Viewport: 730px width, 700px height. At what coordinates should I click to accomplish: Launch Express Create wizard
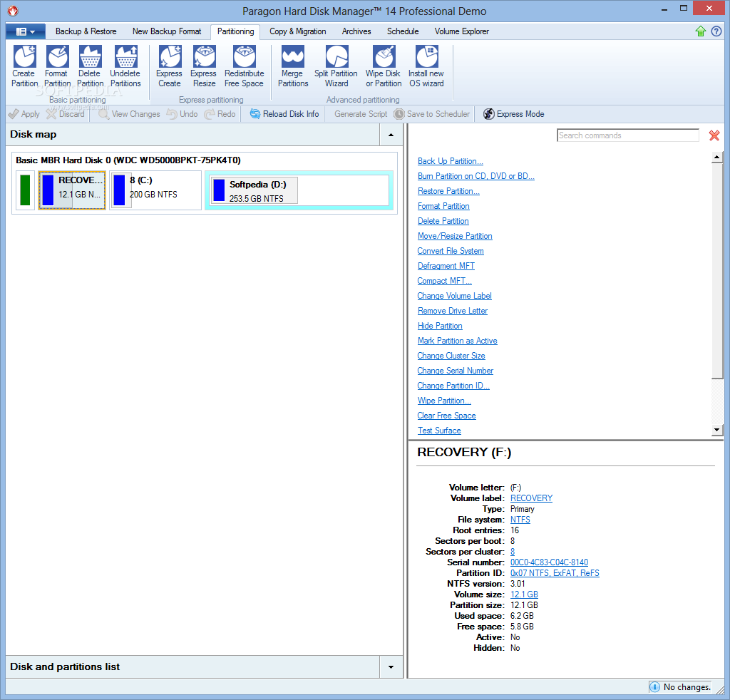[x=170, y=66]
